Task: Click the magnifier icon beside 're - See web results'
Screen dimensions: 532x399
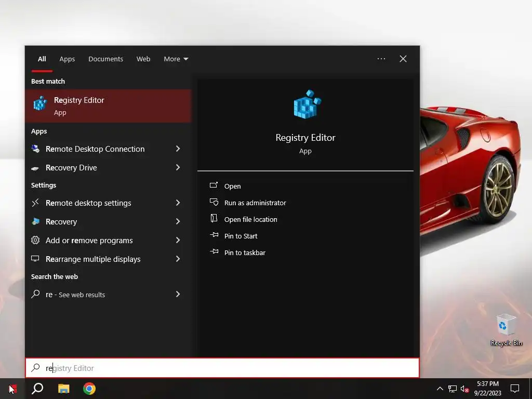Action: (35, 294)
